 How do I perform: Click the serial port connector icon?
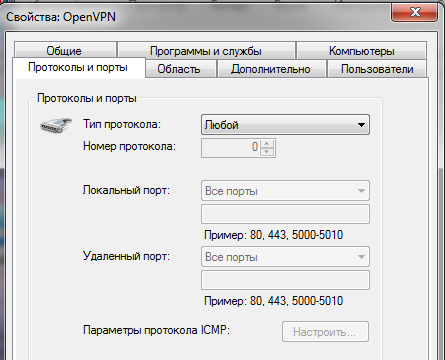[x=56, y=125]
